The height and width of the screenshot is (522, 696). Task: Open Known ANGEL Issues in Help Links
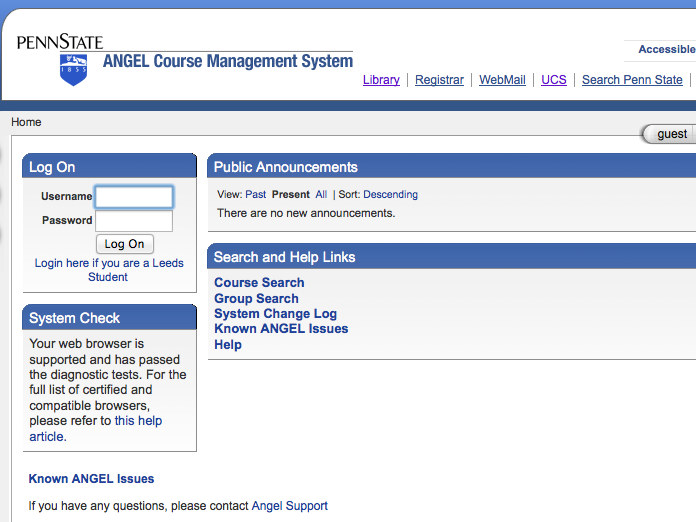point(281,329)
